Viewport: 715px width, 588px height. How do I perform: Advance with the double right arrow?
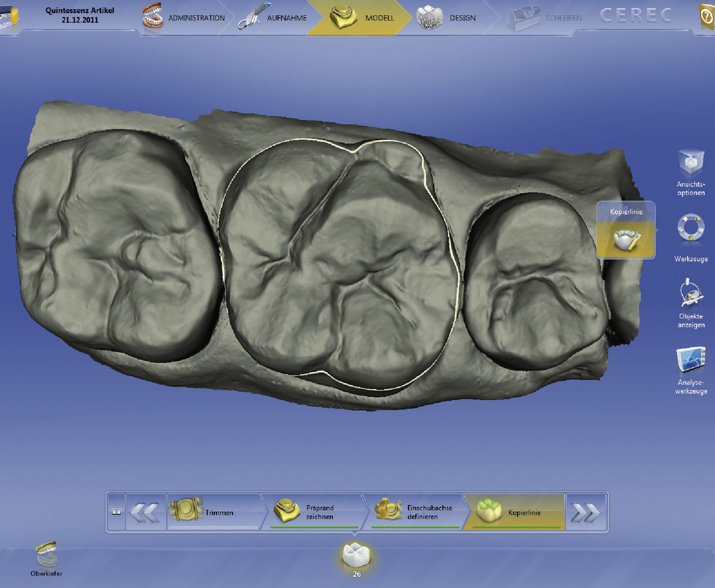coord(585,513)
